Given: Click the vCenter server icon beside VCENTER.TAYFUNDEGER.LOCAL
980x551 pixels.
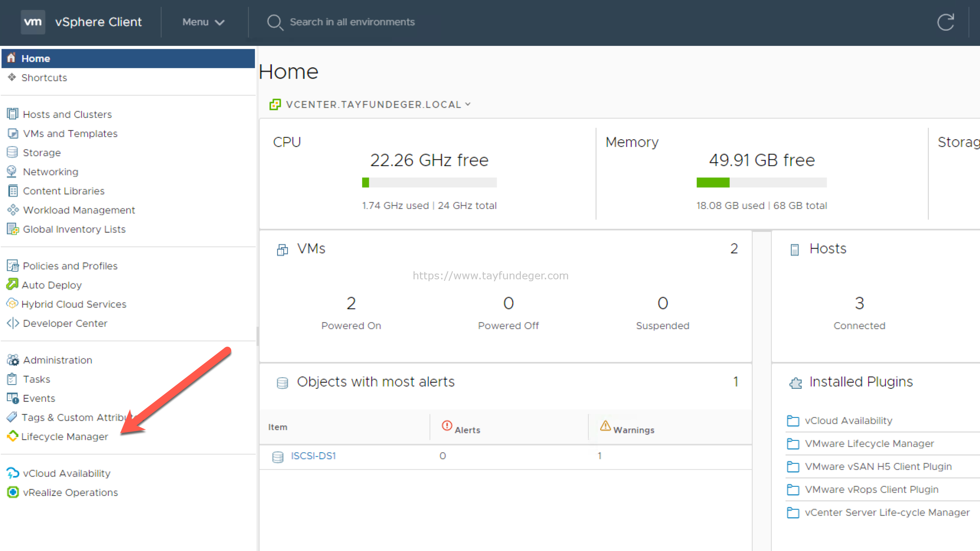Looking at the screenshot, I should (275, 104).
